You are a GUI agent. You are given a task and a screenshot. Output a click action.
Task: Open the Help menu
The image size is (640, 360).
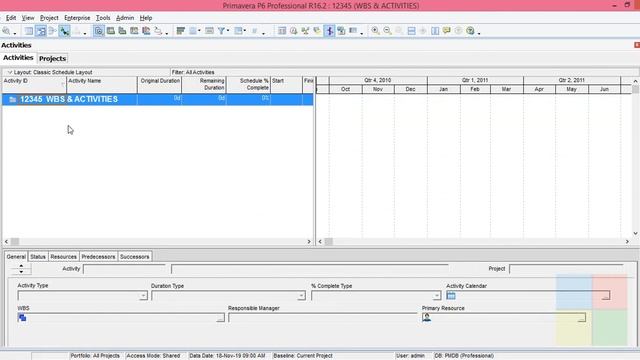pos(146,18)
